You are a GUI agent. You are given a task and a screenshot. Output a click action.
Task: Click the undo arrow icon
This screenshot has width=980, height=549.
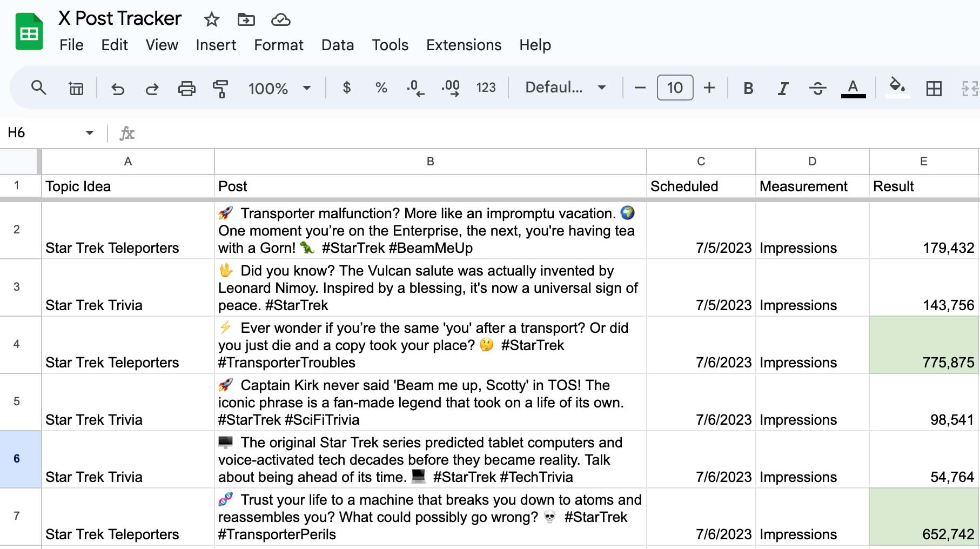[x=117, y=88]
